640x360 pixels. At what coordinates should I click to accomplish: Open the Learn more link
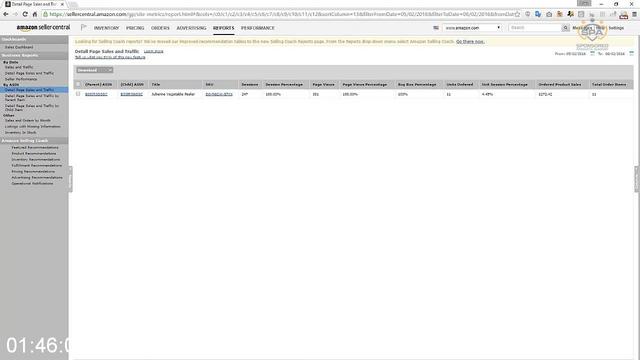point(153,51)
